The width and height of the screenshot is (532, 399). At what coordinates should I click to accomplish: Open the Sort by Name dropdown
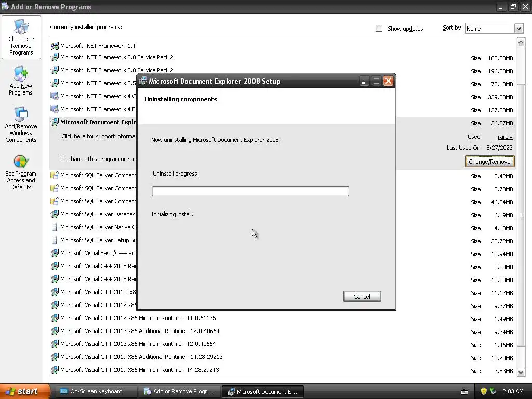(518, 29)
